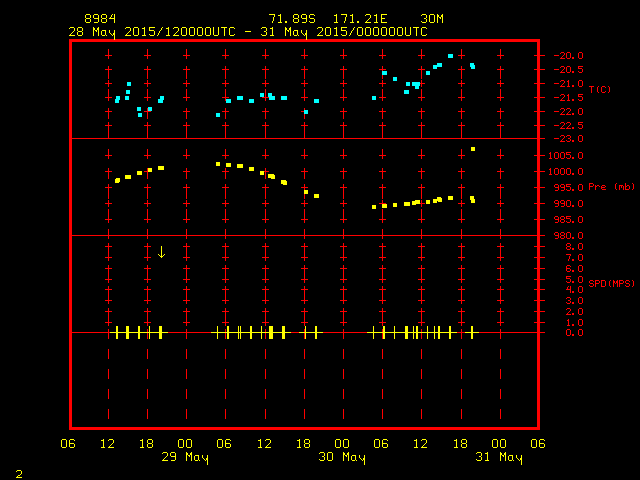
Task: Click the 8.0 wind speed tick label
Action: pos(574,247)
